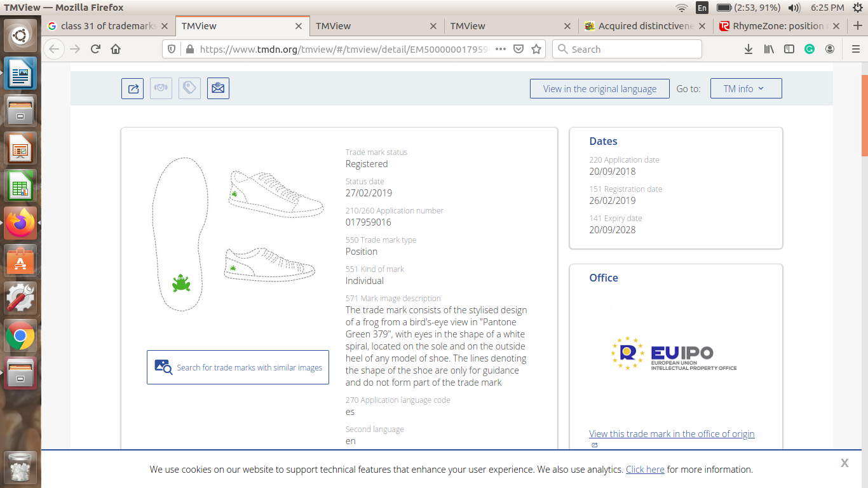The height and width of the screenshot is (488, 868).
Task: Click the email alert envelope icon
Action: pyautogui.click(x=218, y=88)
